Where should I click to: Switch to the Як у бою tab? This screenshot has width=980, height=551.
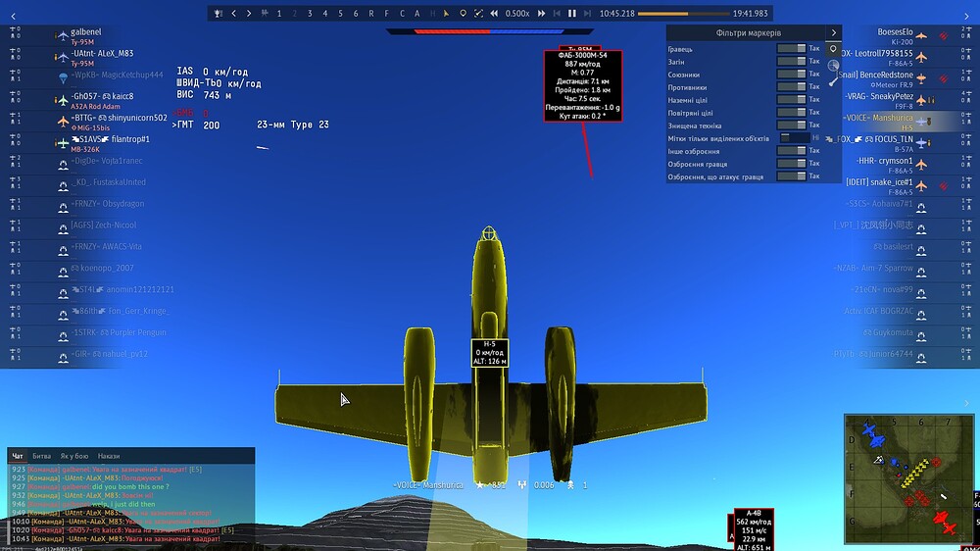coord(74,456)
